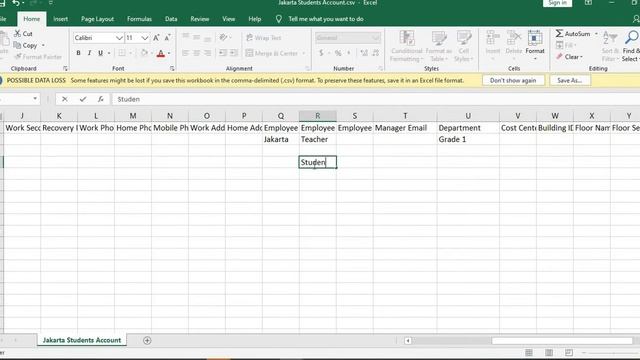640x360 pixels.
Task: Click Tell me what you want to do
Action: click(326, 19)
